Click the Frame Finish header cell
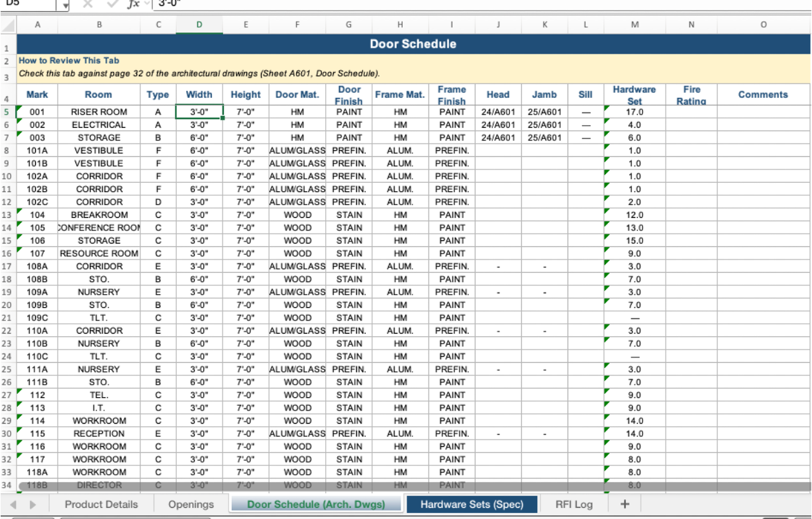 (452, 95)
